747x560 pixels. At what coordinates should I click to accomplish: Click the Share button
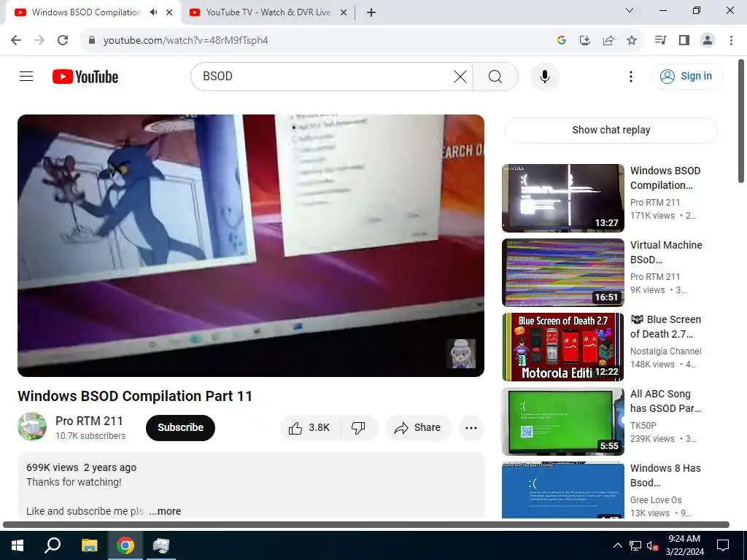coord(418,427)
